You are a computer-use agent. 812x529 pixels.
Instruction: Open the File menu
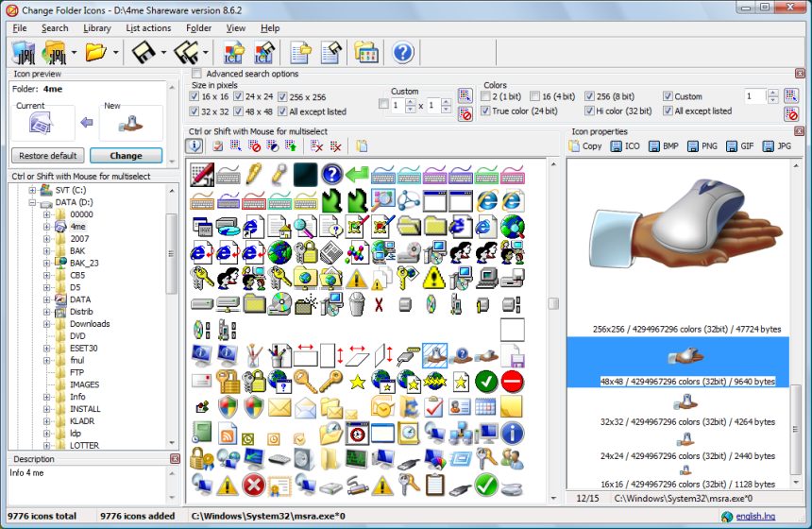20,28
